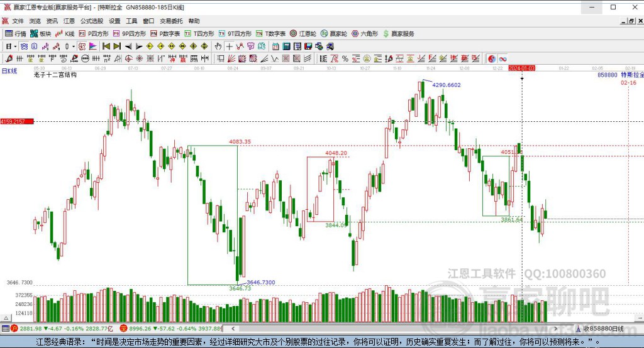Click the pink gradient flag icon
644x348 pixels.
(93, 46)
